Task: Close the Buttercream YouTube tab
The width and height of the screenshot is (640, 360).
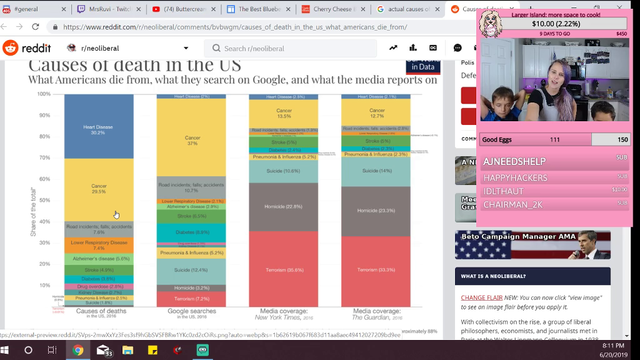Action: (213, 9)
